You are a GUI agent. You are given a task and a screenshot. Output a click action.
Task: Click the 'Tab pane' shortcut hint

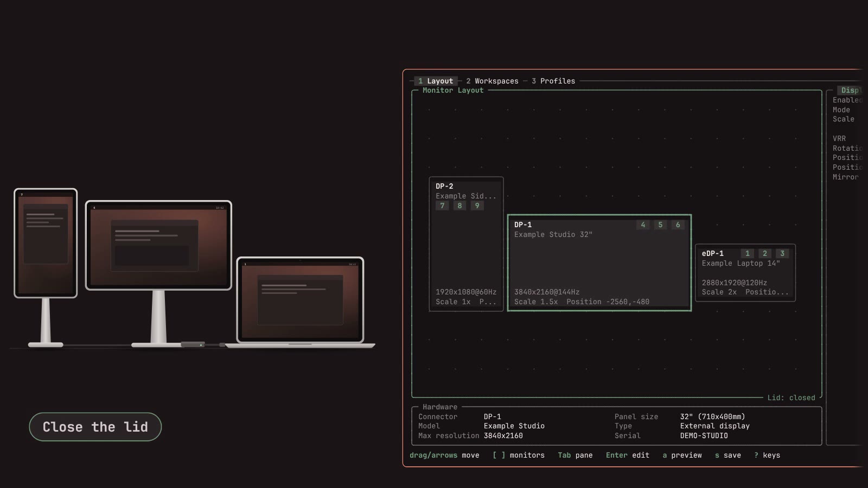point(575,455)
